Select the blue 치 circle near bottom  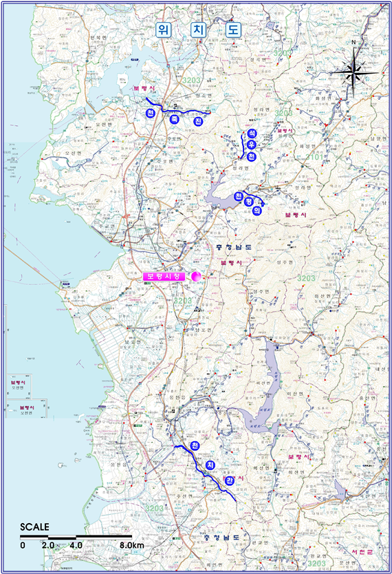(x=210, y=465)
